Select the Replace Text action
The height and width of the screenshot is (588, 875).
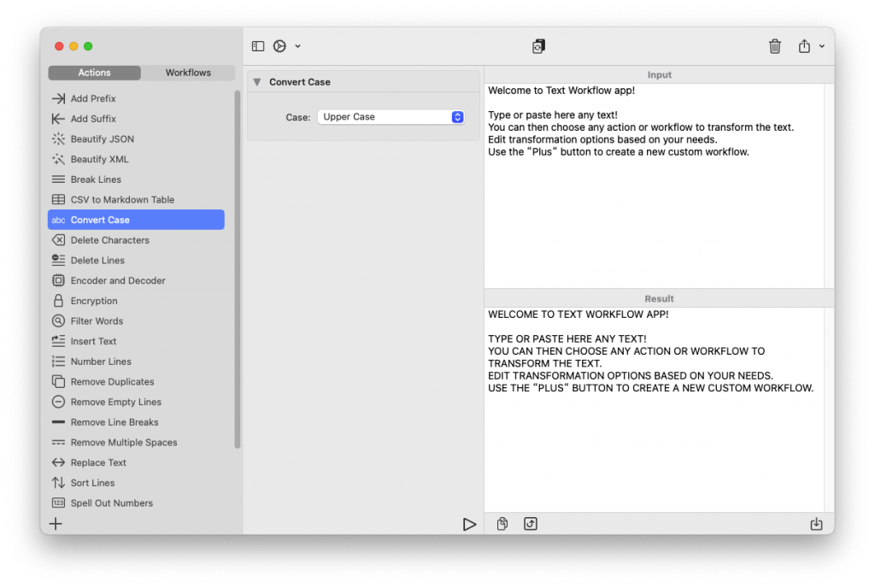(x=136, y=462)
